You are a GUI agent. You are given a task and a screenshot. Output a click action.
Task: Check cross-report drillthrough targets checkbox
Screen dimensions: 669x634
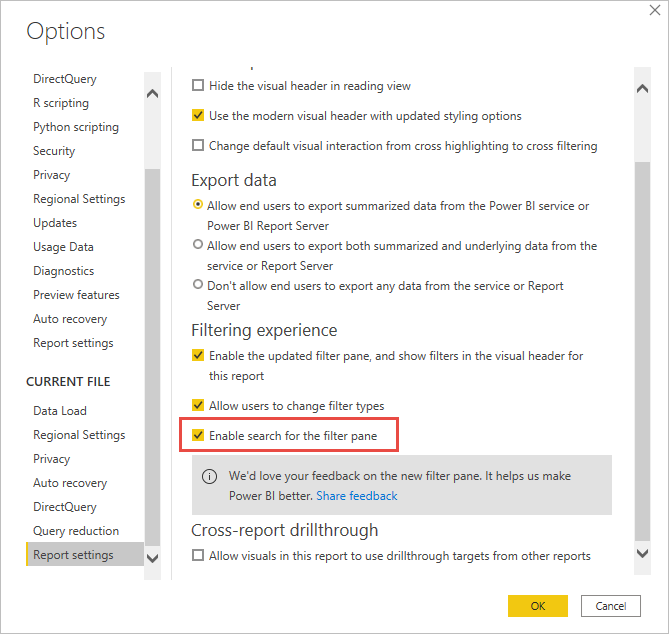click(198, 555)
